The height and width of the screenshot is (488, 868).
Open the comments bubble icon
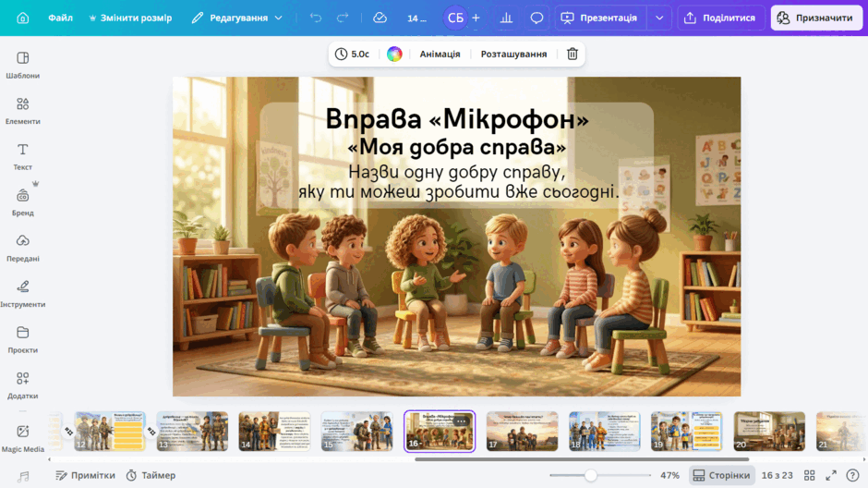point(536,18)
